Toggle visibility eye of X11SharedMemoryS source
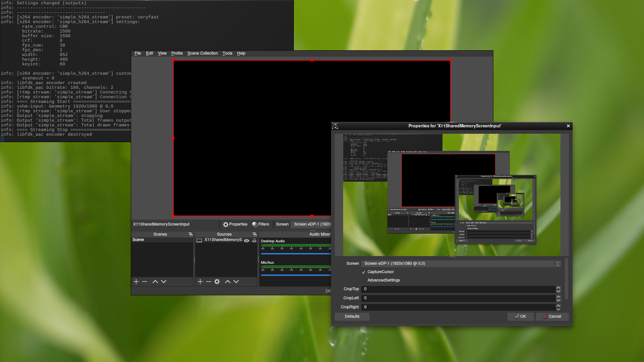Viewport: 644px width, 362px height. point(247,241)
